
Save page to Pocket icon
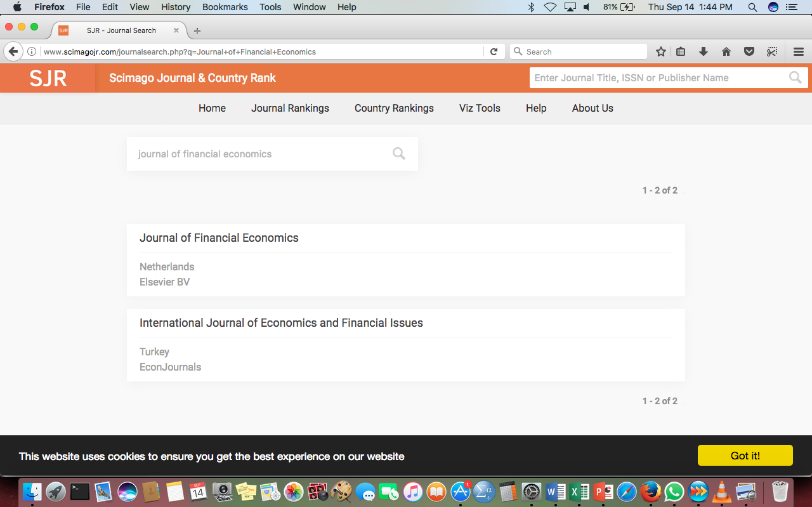(x=749, y=52)
